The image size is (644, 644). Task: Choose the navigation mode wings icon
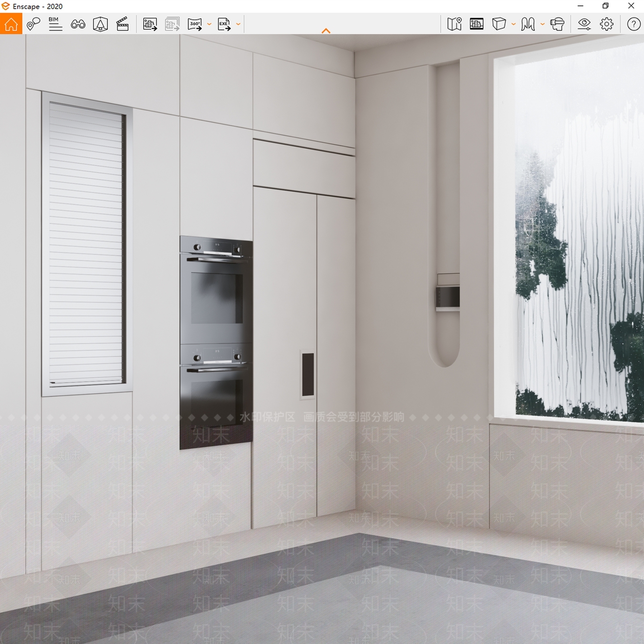click(x=528, y=24)
